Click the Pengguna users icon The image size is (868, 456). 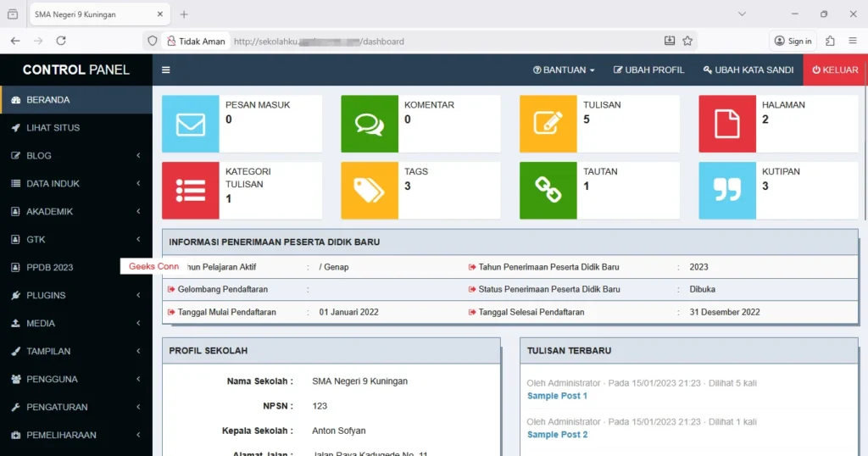click(x=15, y=379)
